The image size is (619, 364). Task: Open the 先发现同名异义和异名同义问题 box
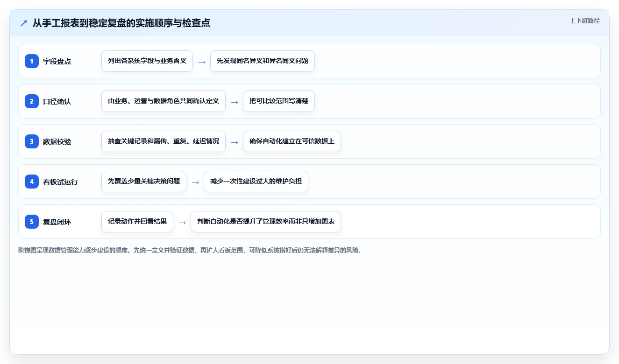[x=263, y=61]
